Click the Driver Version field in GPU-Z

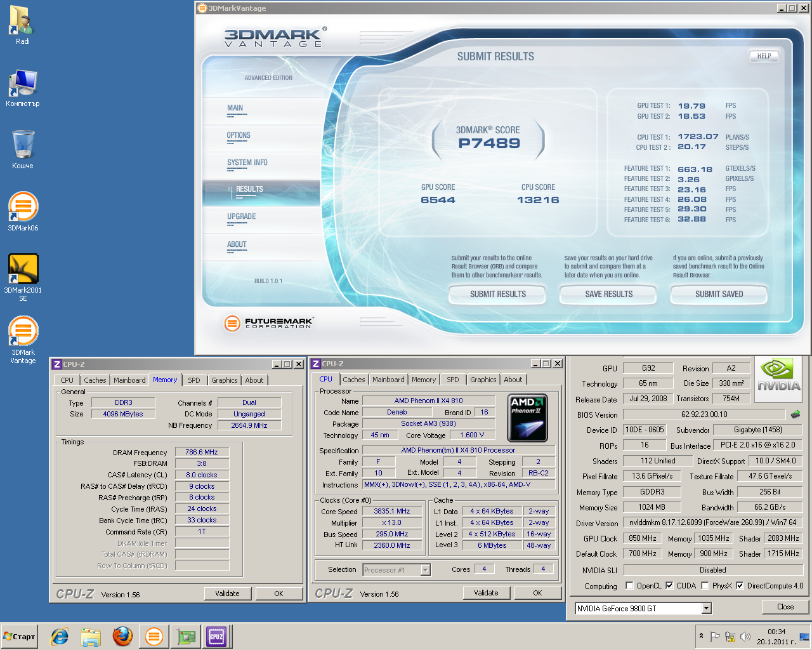[x=712, y=522]
